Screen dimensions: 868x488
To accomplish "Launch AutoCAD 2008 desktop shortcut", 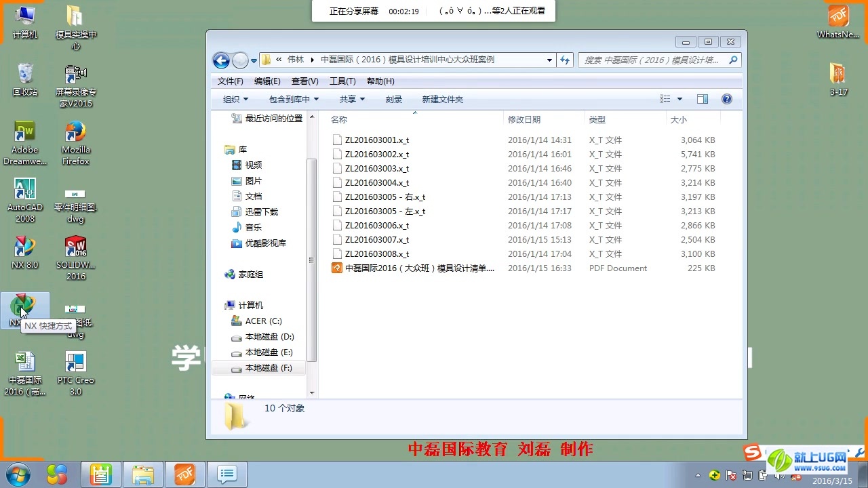I will point(24,201).
